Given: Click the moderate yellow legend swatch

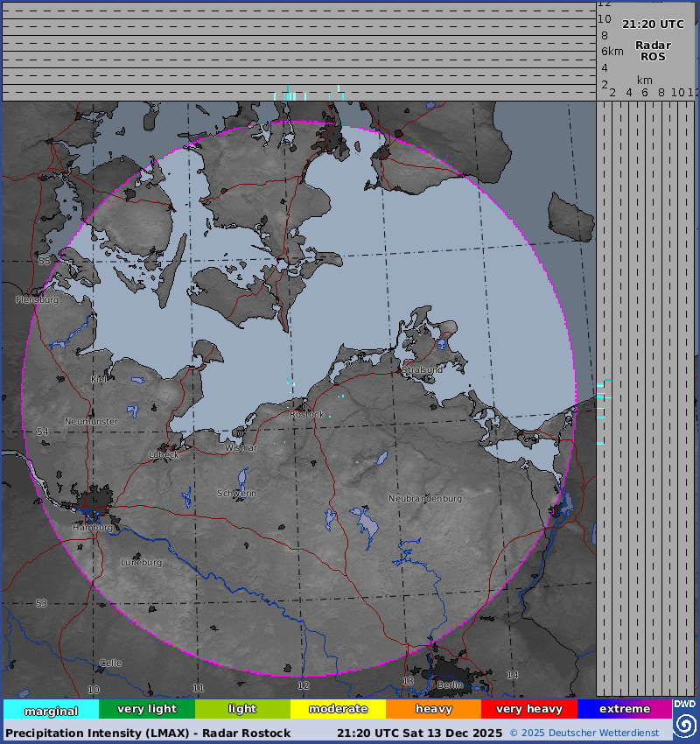Looking at the screenshot, I should (338, 709).
